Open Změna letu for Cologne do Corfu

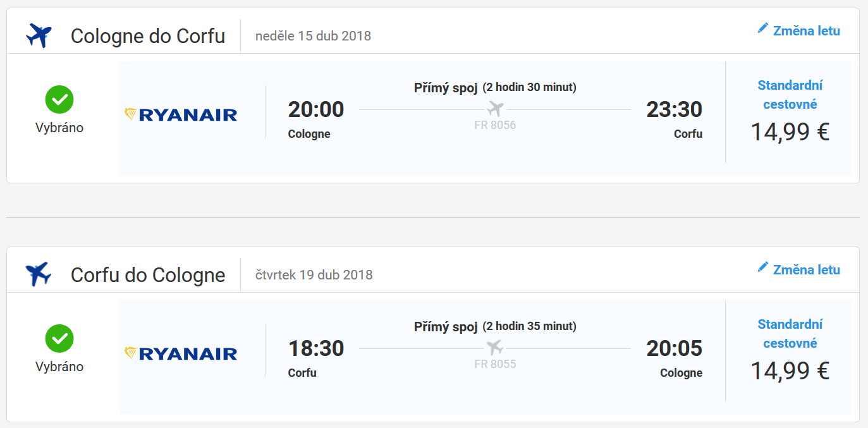coord(799,30)
